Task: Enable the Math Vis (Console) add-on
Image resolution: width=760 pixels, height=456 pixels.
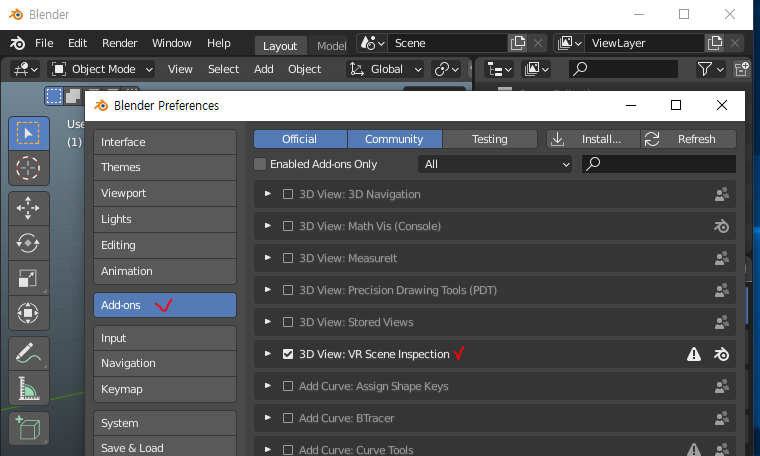Action: [288, 226]
